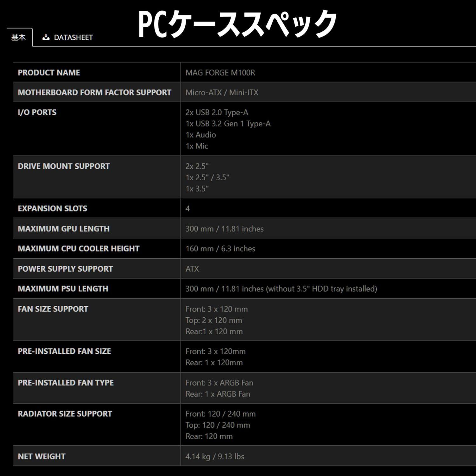Select the PRE-INSTALLED FAN SIZE row
Viewport: 476px width, 476px height.
pos(64,351)
